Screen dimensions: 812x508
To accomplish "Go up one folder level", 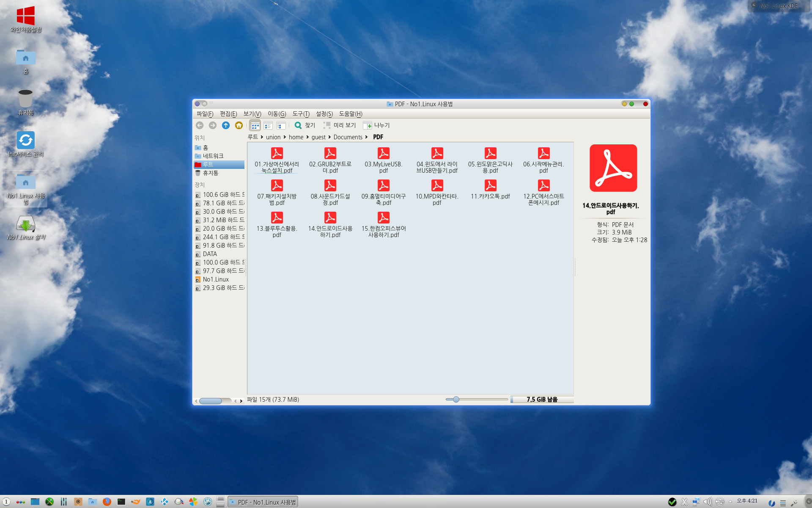I will pos(226,125).
